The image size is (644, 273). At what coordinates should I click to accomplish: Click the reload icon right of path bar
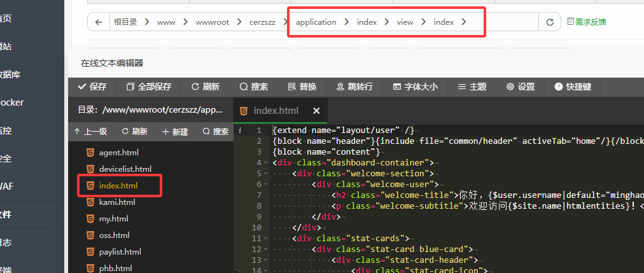click(549, 22)
